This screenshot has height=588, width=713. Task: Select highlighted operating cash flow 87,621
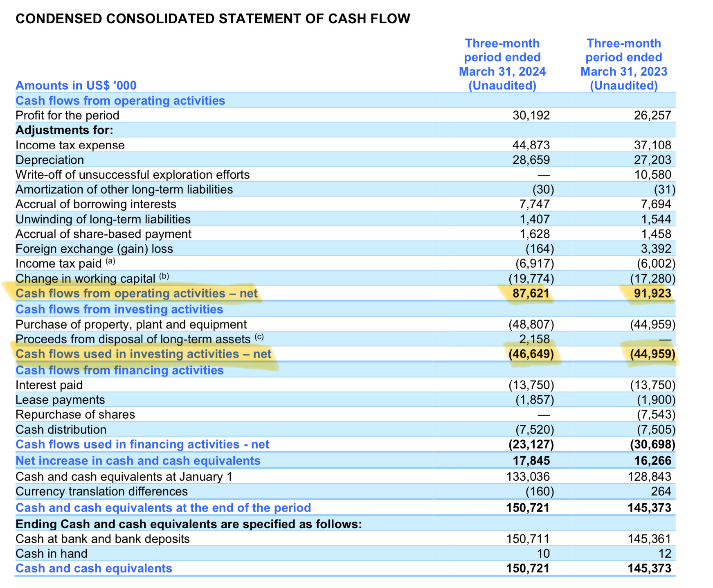tap(531, 293)
